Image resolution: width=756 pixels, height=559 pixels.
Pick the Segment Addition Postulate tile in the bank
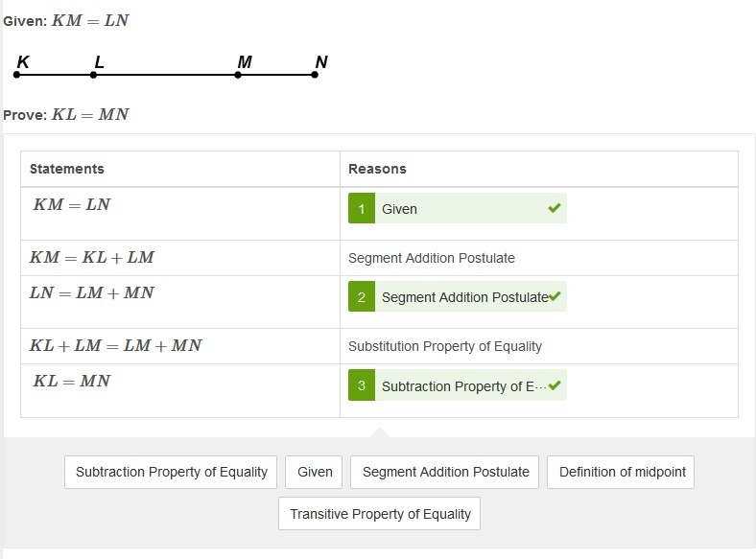[x=444, y=472]
